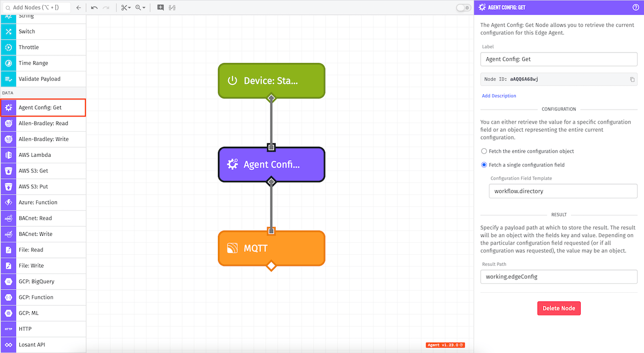The height and width of the screenshot is (353, 644).
Task: Select the BACnet: Read node
Action: [x=43, y=218]
